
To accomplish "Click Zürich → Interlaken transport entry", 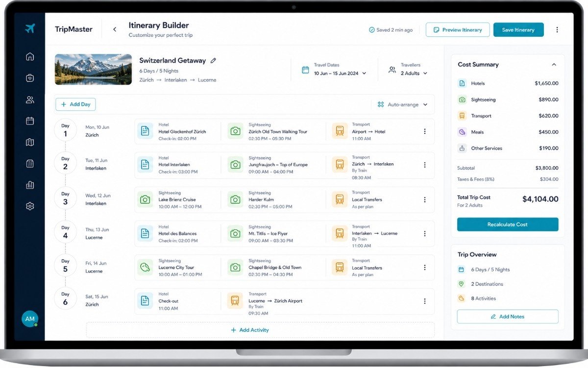I will tap(372, 168).
